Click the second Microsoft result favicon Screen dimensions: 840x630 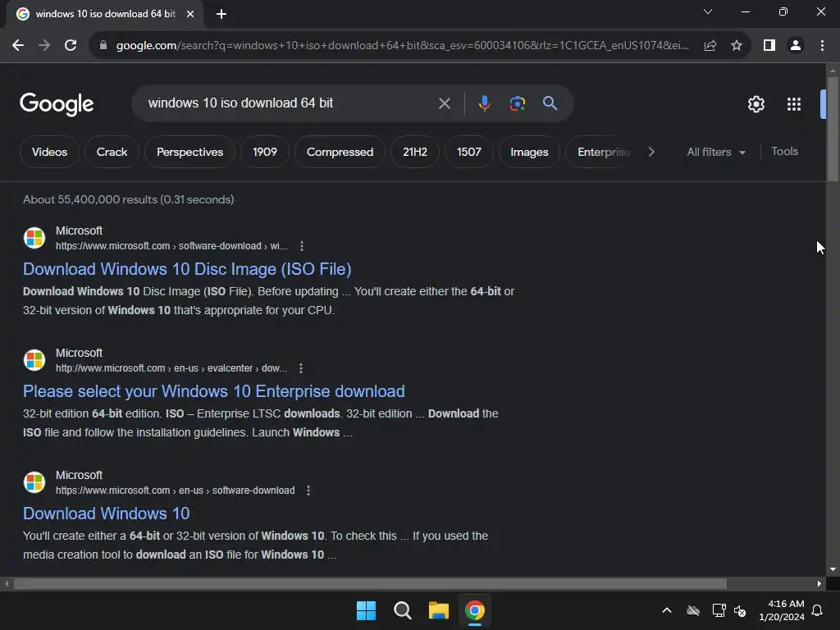[34, 360]
